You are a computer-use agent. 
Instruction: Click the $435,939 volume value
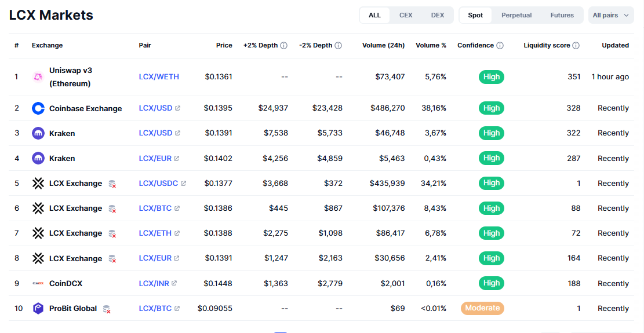[387, 184]
